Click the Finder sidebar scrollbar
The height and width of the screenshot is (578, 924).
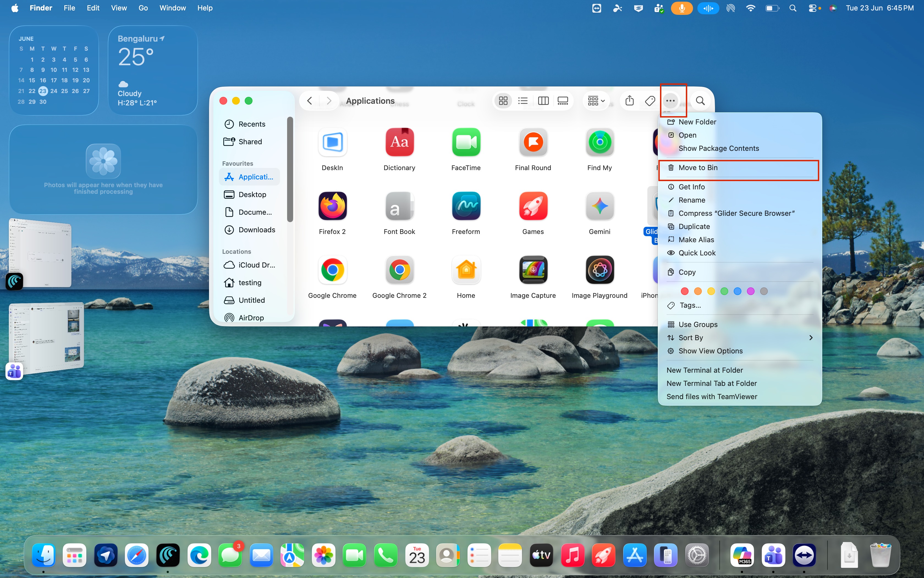290,169
